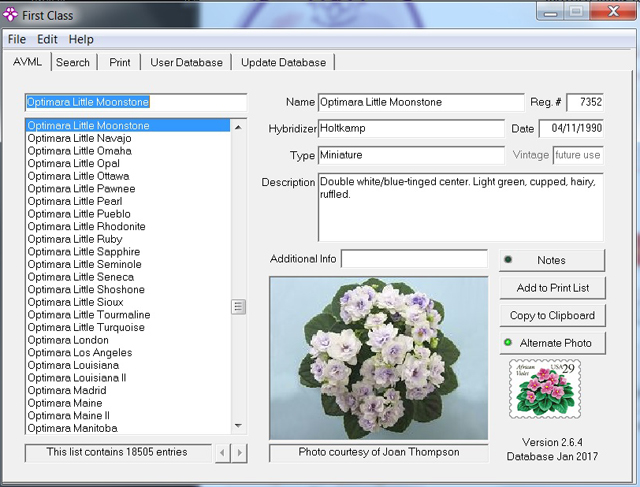640x487 pixels.
Task: Click the list scrollbar down arrow
Action: click(238, 426)
